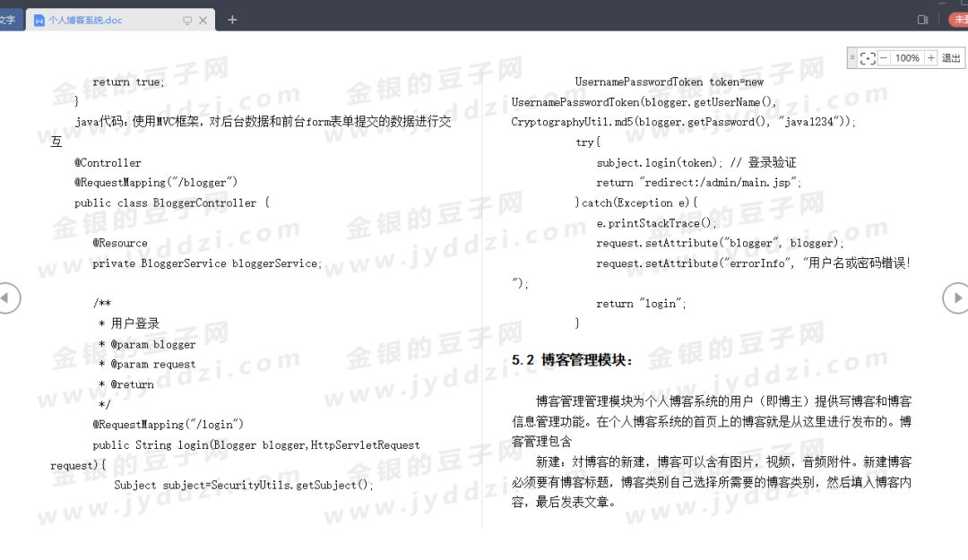
Task: Click the line public class BloggerController {
Action: point(171,203)
